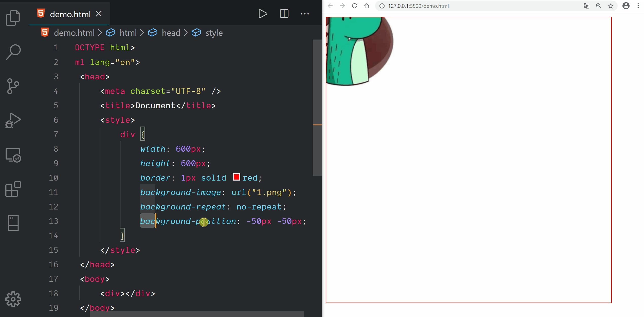Run the file with play button

pyautogui.click(x=263, y=14)
